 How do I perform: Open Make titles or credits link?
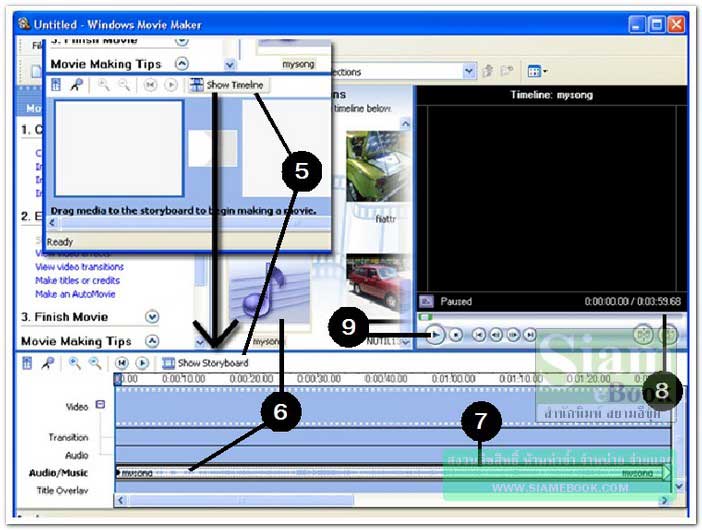[77, 281]
